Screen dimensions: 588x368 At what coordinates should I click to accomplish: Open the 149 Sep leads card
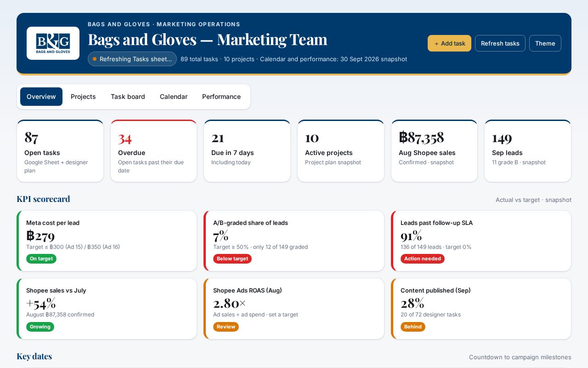528,151
